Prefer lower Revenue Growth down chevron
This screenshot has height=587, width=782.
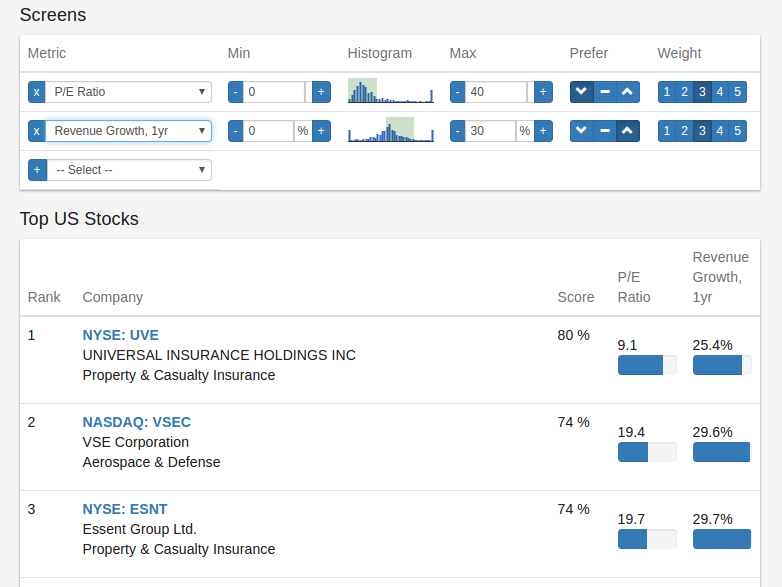pyautogui.click(x=582, y=131)
